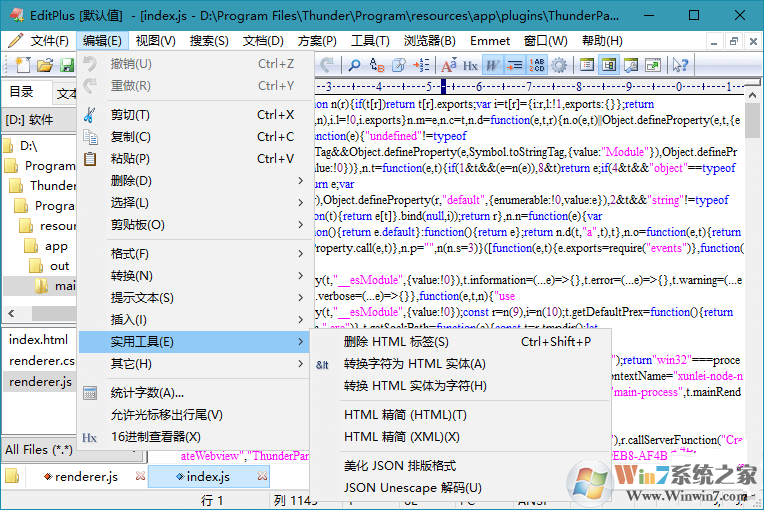This screenshot has height=510, width=764.
Task: Click the Open file folder toolbar icon
Action: click(x=45, y=64)
